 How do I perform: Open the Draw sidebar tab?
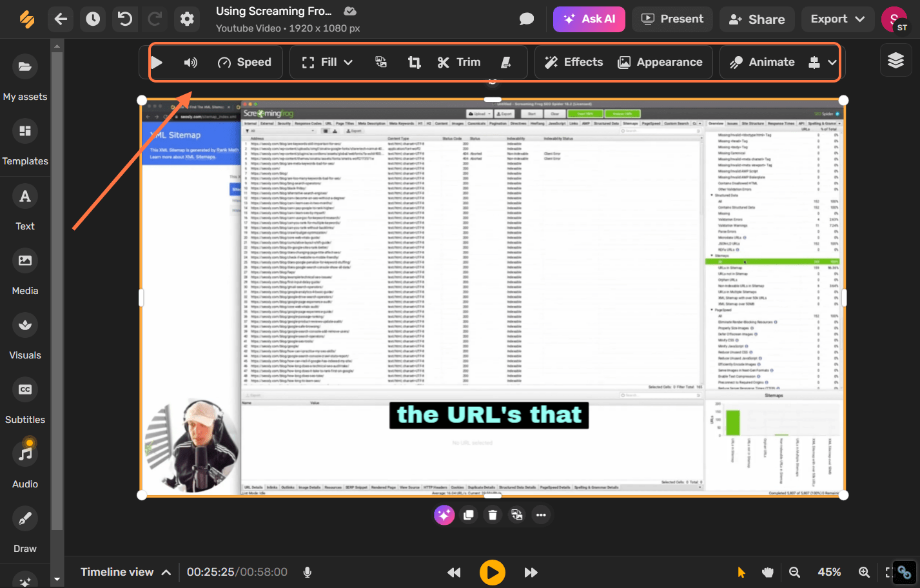click(25, 529)
